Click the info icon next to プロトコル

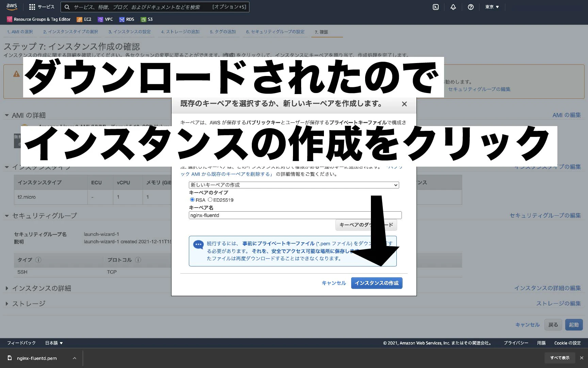click(x=138, y=260)
